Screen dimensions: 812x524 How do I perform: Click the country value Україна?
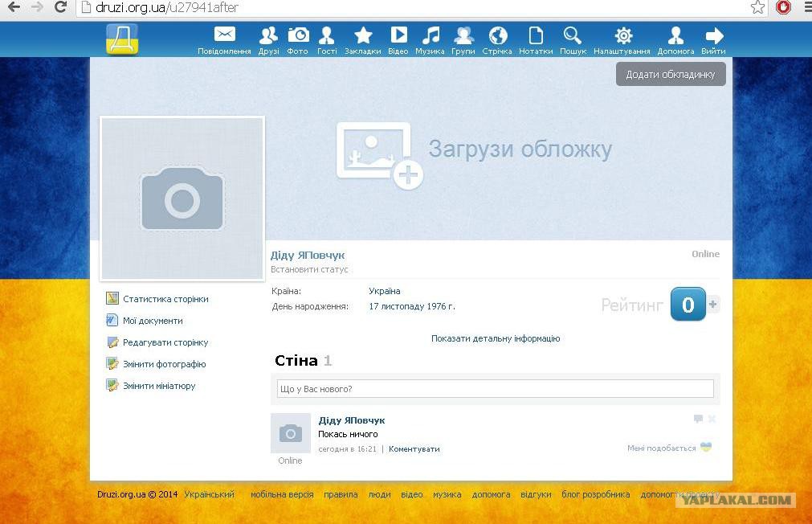pyautogui.click(x=384, y=291)
